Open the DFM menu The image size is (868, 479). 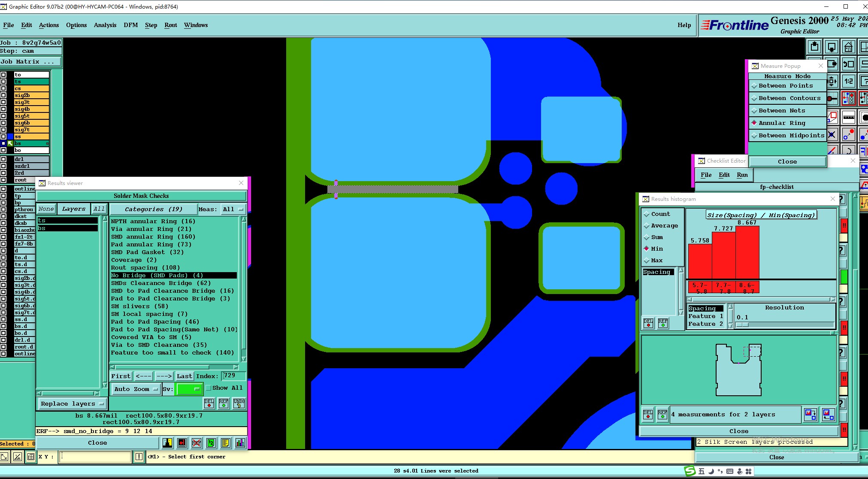(130, 25)
